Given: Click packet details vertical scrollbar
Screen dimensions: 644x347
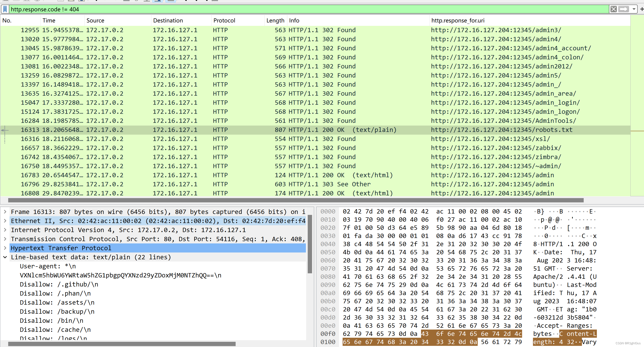Looking at the screenshot, I should point(310,244).
